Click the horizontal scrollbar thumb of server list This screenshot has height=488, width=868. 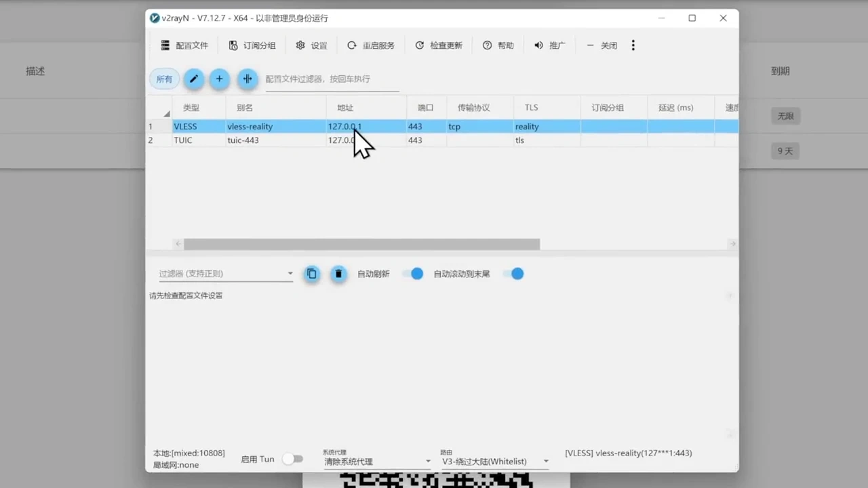tap(361, 244)
